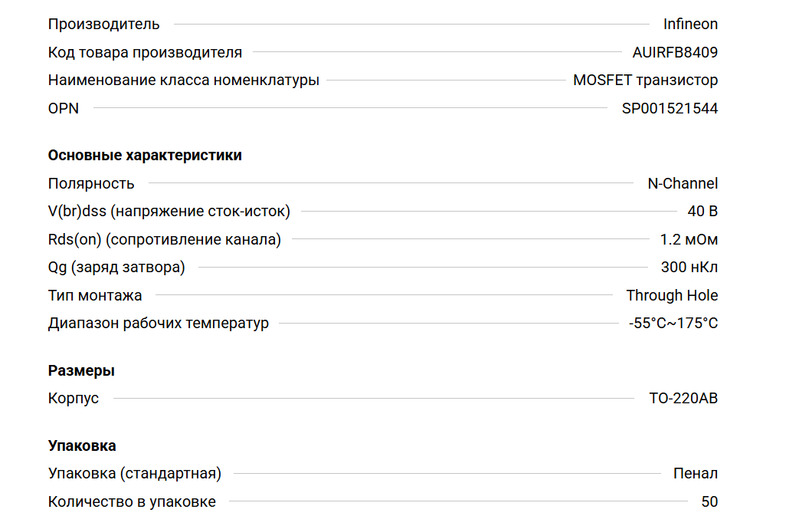
Task: Click the Диапазон рабочих температур label
Action: tap(158, 323)
